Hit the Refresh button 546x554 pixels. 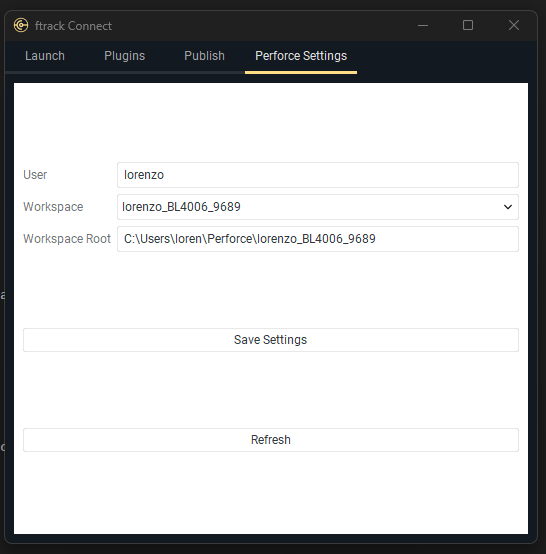(271, 440)
